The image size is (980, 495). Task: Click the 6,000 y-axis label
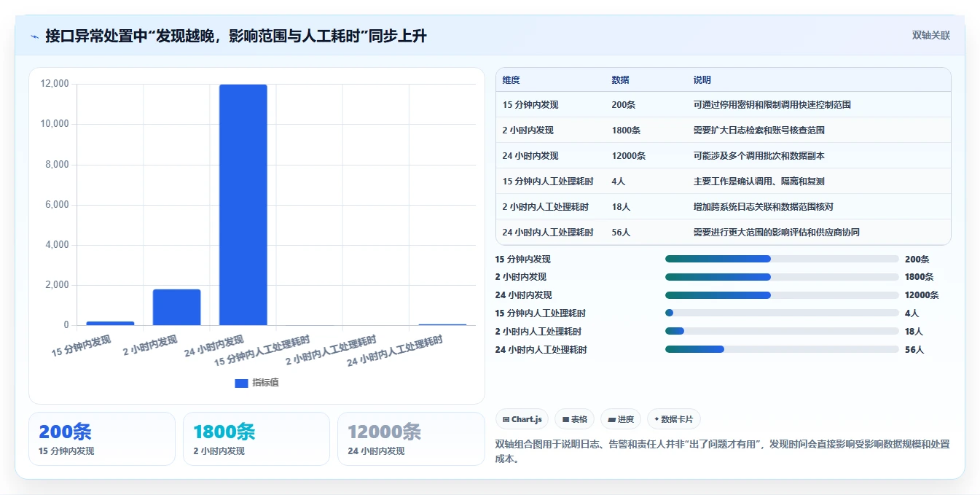coord(57,205)
